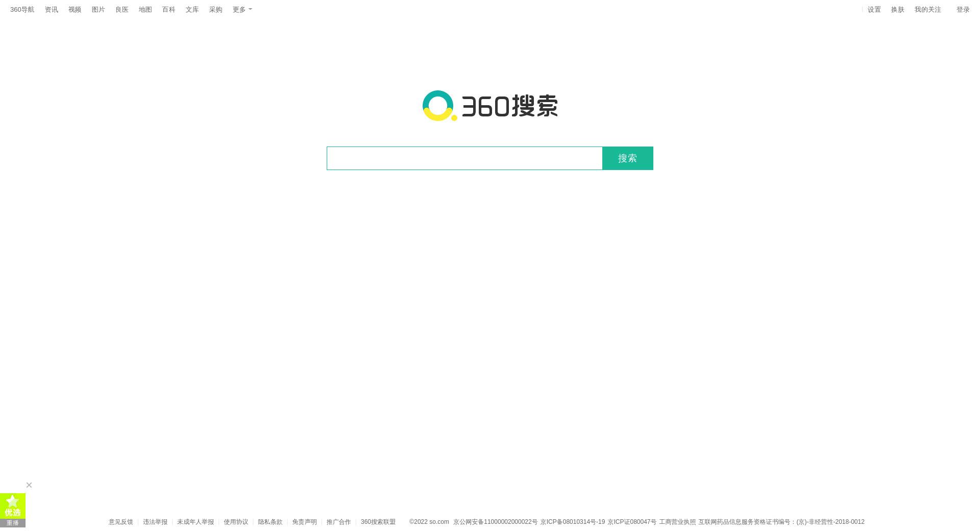The width and height of the screenshot is (980, 531).
Task: Focus the search input box
Action: pyautogui.click(x=464, y=158)
